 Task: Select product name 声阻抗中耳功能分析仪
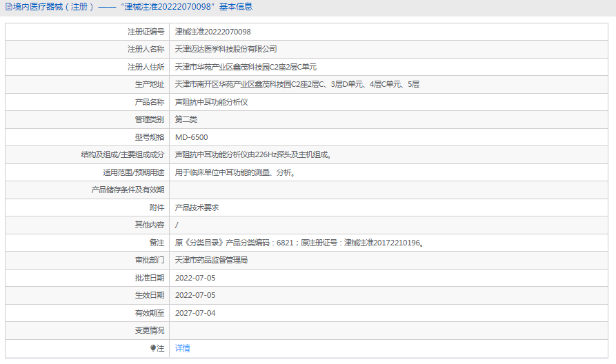[x=211, y=102]
